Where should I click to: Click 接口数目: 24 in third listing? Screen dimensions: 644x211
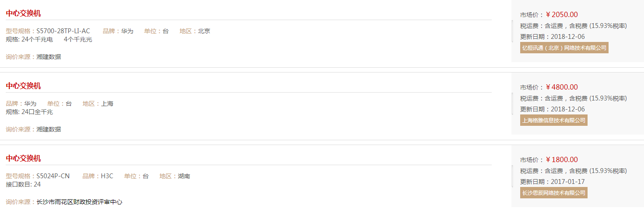pyautogui.click(x=23, y=184)
